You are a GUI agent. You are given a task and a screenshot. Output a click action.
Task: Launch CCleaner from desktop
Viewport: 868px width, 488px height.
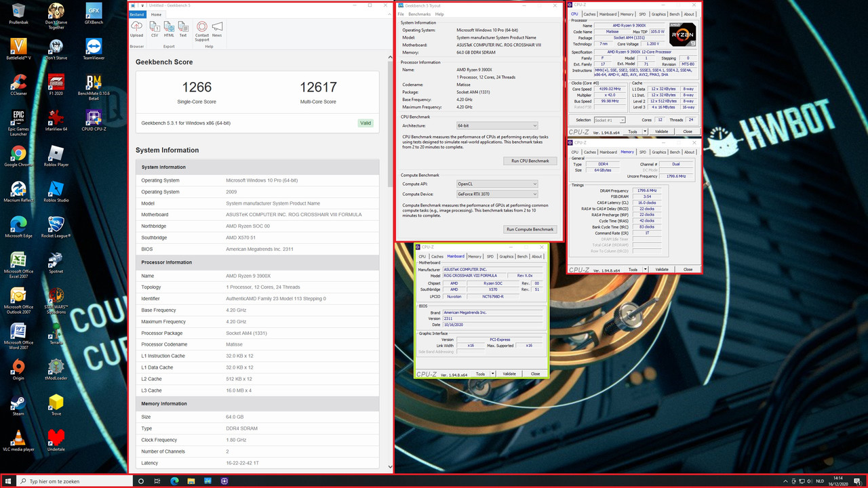coord(18,85)
